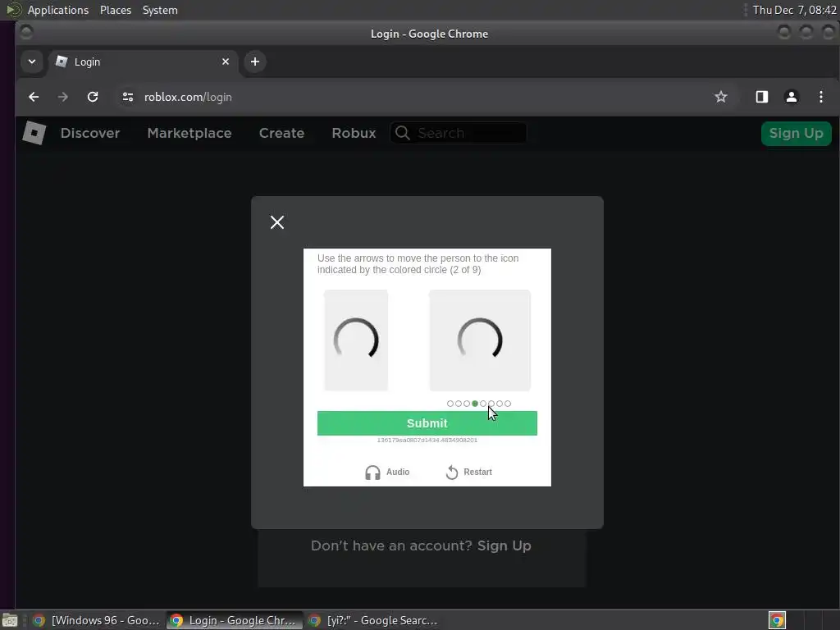Screen dimensions: 840x630
Task: Open the Applications menu
Action: 58,10
